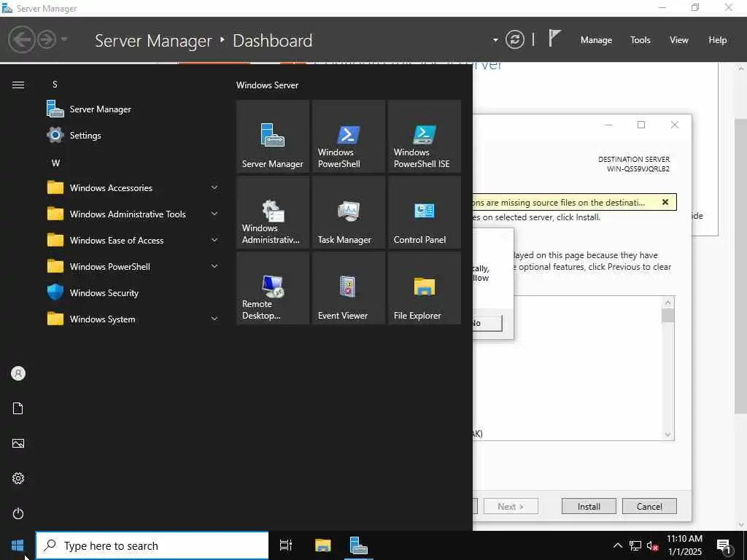
Task: Click the letter S app list header
Action: click(x=55, y=85)
